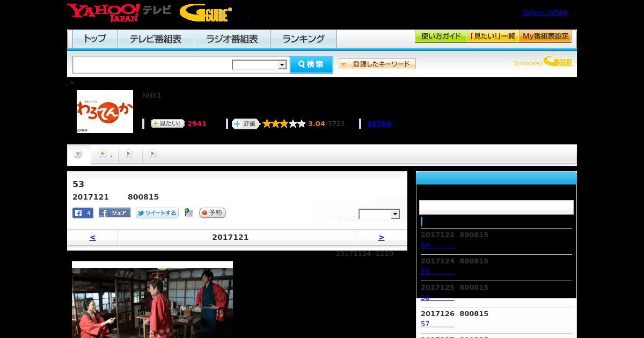
Task: Open the Facebook like count 4 button
Action: point(83,213)
